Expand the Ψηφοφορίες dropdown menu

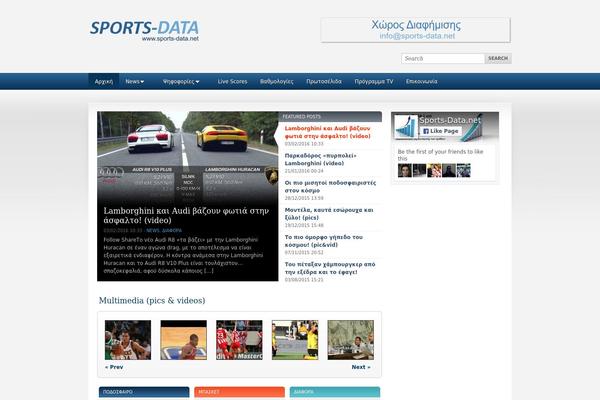(x=181, y=82)
